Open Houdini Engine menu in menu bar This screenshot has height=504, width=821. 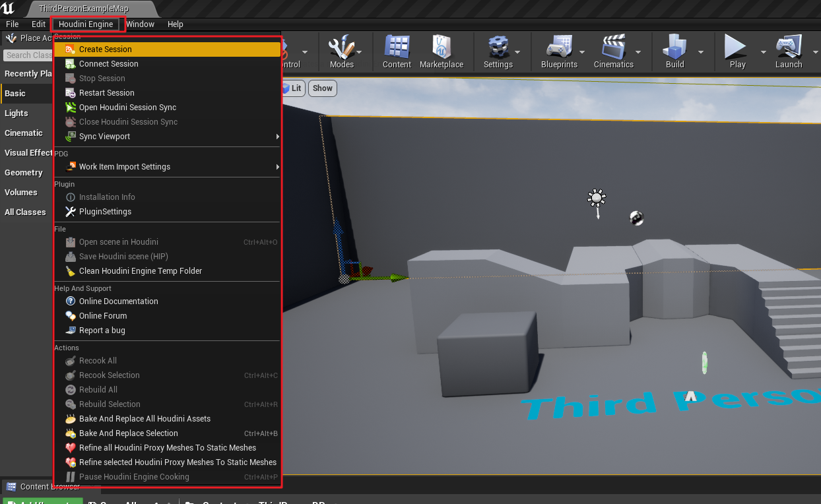pos(86,24)
